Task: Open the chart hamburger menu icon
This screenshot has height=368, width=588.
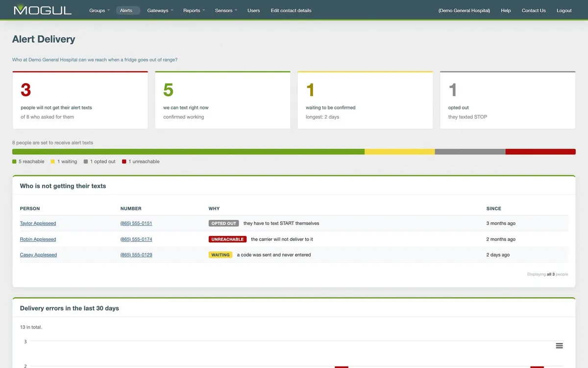Action: pos(559,345)
